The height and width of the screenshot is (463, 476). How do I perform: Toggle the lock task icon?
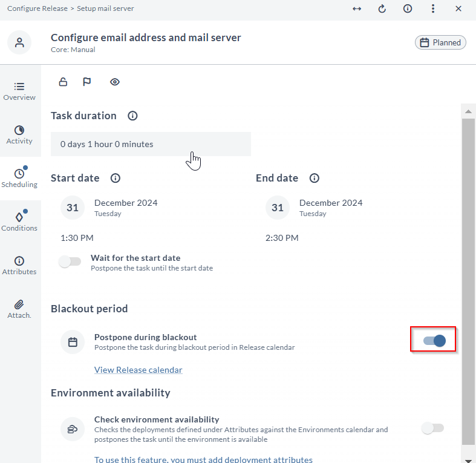point(63,82)
